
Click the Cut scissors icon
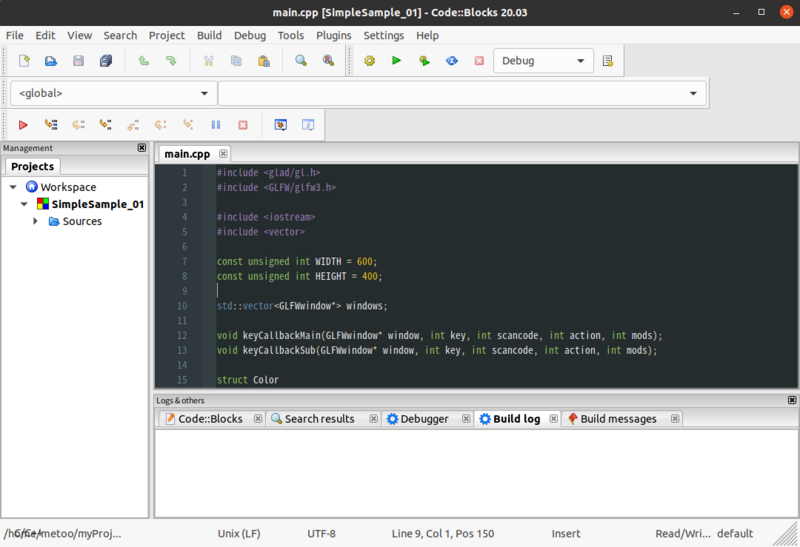[209, 61]
